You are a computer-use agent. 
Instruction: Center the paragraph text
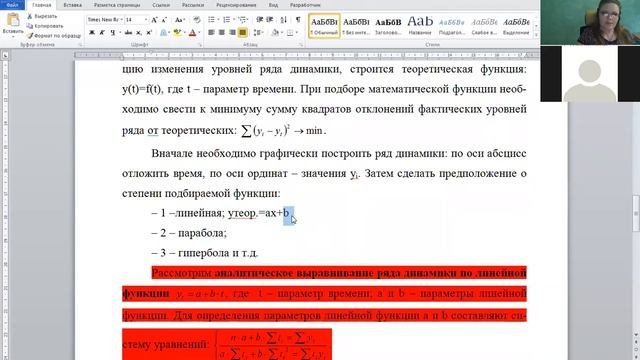tap(222, 33)
